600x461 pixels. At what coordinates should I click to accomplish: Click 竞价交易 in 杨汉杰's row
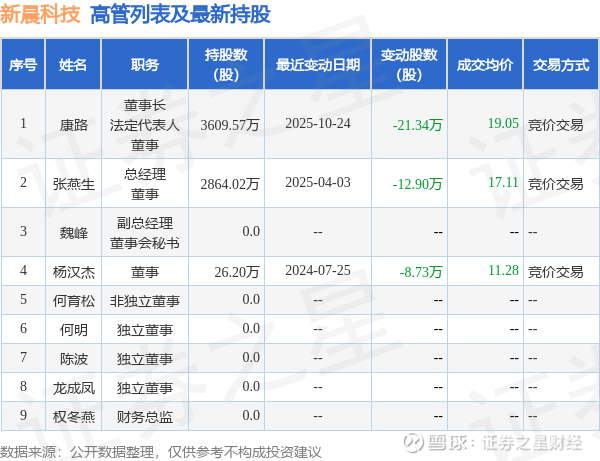tap(556, 272)
